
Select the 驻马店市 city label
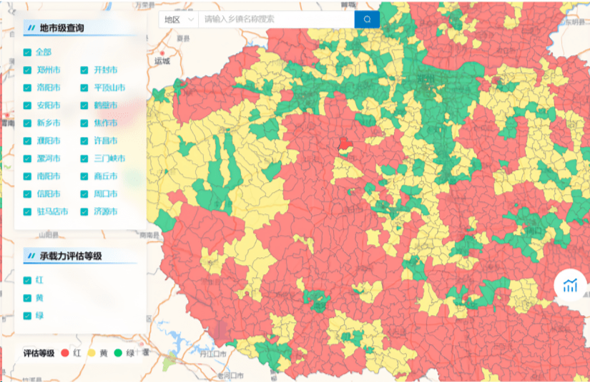point(52,212)
